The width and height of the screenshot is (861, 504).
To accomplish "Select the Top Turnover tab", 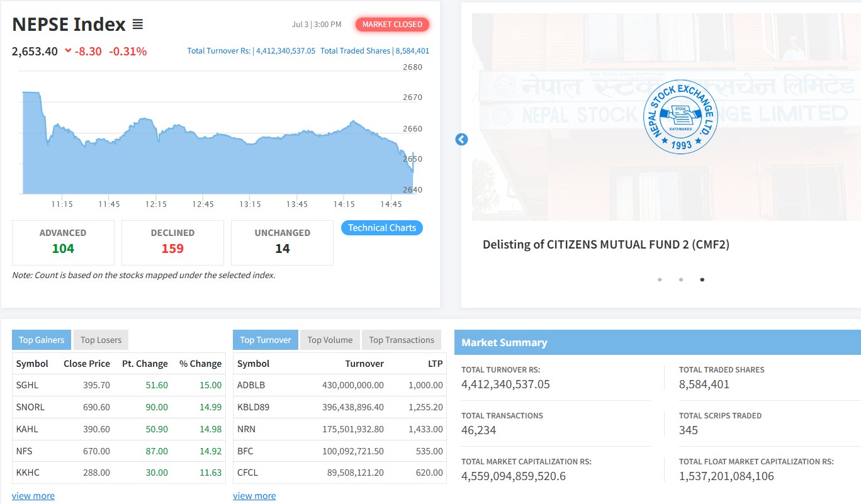I will tap(266, 340).
